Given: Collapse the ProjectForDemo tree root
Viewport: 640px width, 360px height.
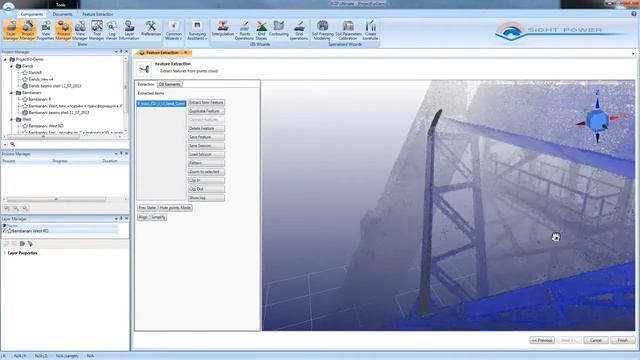Looking at the screenshot, I should pos(5,59).
